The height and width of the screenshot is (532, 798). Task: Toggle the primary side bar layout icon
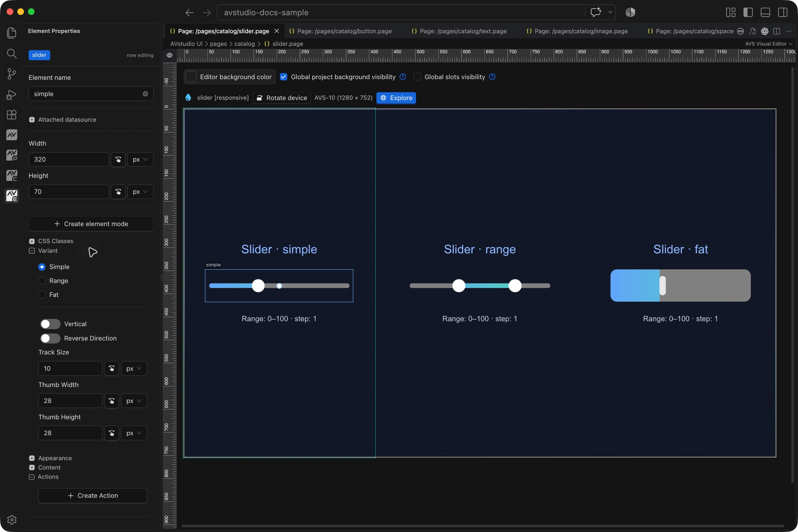tap(748, 13)
